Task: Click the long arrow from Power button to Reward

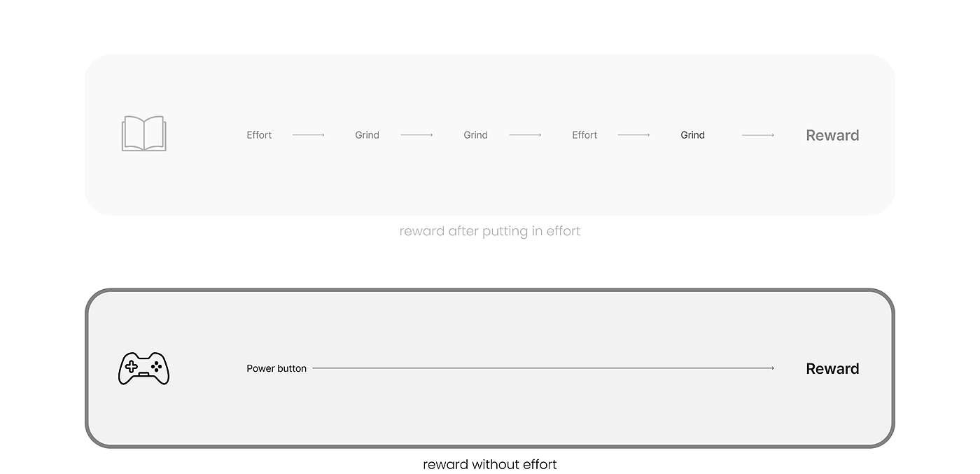Action: (542, 368)
